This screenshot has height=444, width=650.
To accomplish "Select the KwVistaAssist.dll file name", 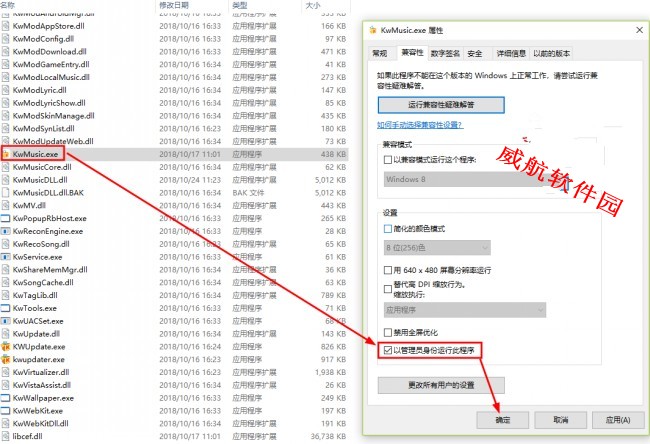I will tap(41, 385).
